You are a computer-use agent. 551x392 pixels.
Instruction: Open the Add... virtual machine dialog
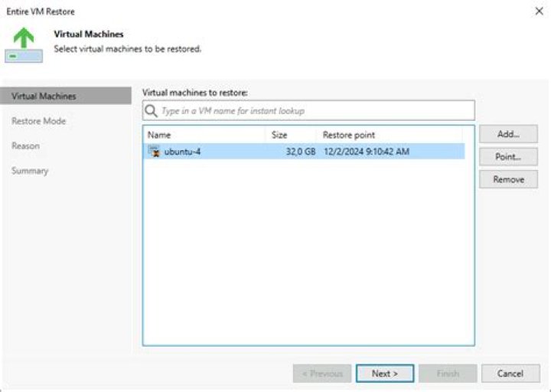pyautogui.click(x=508, y=134)
